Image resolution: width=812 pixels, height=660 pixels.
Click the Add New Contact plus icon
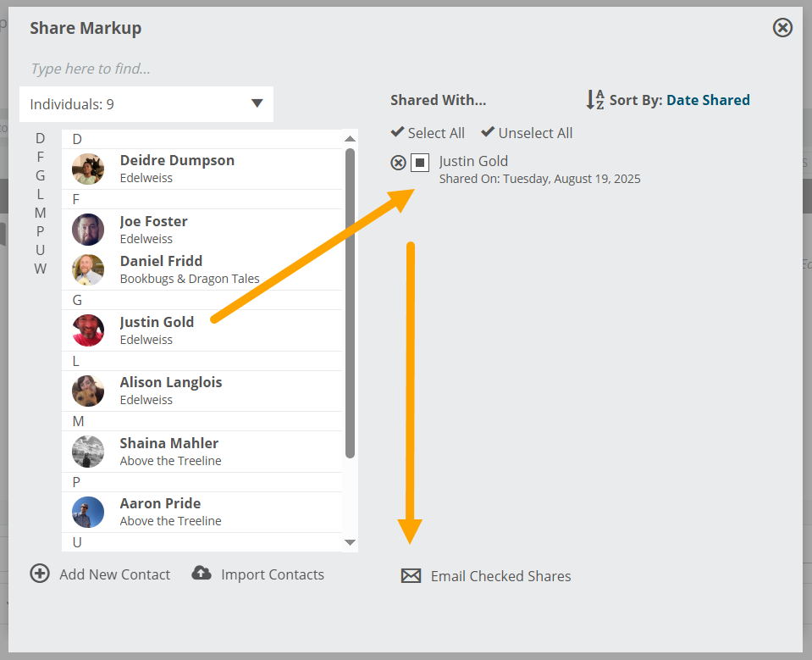point(40,574)
